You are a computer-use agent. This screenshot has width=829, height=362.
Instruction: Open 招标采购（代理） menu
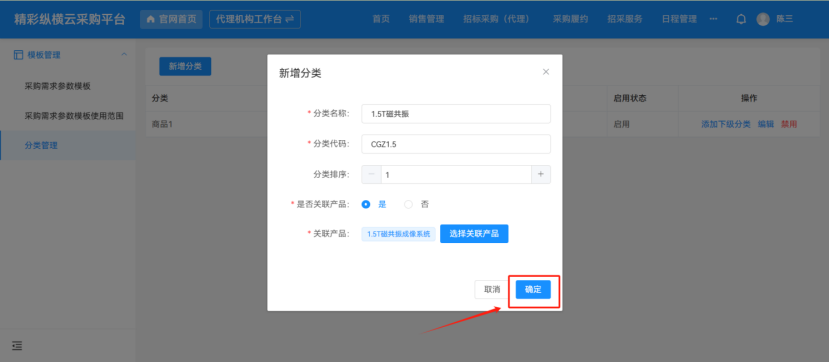[496, 20]
